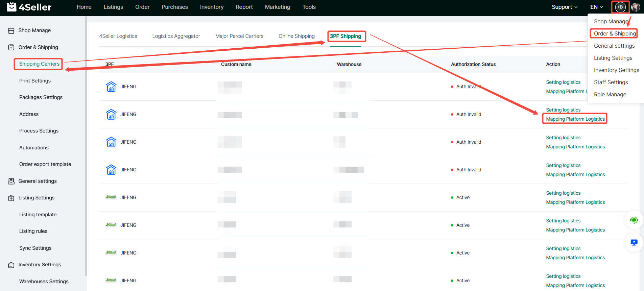The image size is (644, 291).
Task: Open the Report menu
Action: click(244, 7)
